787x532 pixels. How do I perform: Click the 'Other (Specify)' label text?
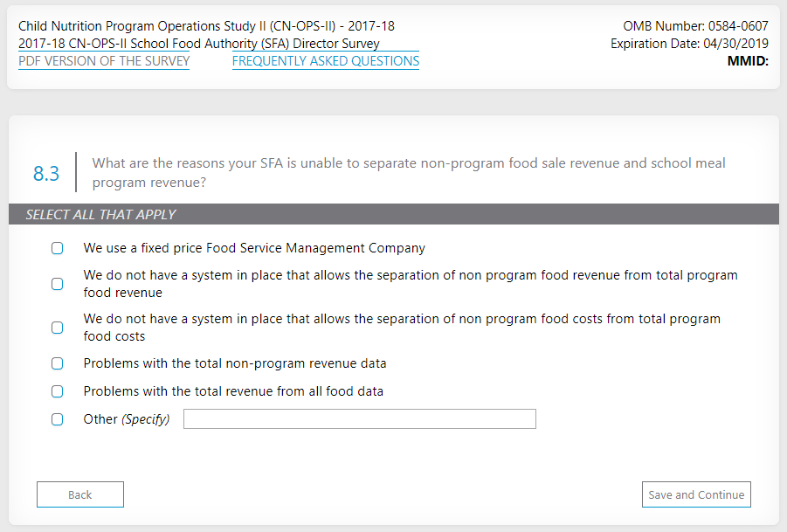(x=127, y=419)
